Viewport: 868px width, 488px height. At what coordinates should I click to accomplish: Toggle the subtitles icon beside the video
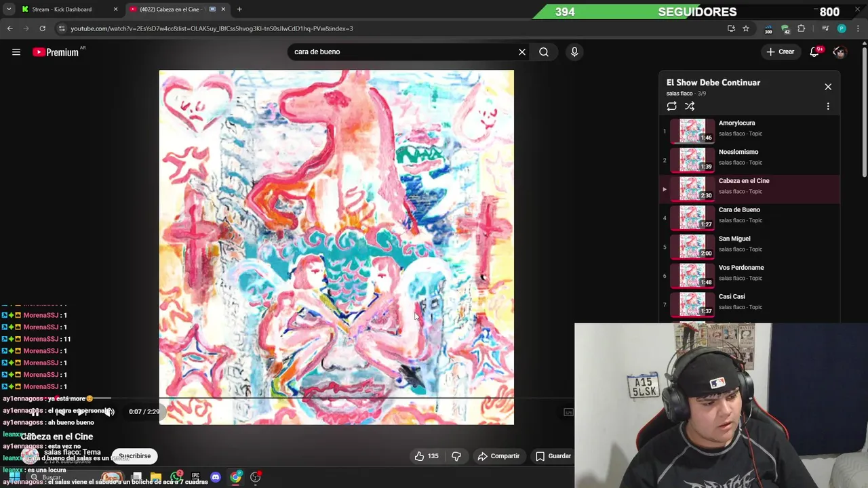[568, 412]
